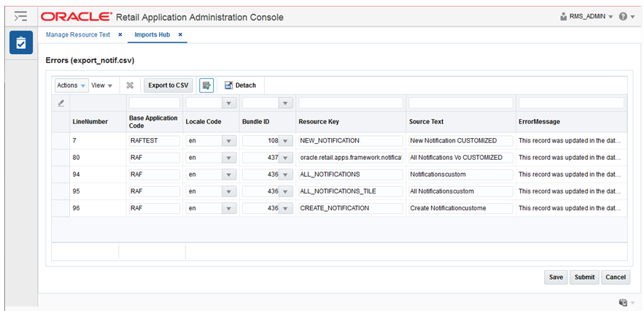644x311 pixels.
Task: Click Notificationscustom source text field
Action: pyautogui.click(x=461, y=174)
